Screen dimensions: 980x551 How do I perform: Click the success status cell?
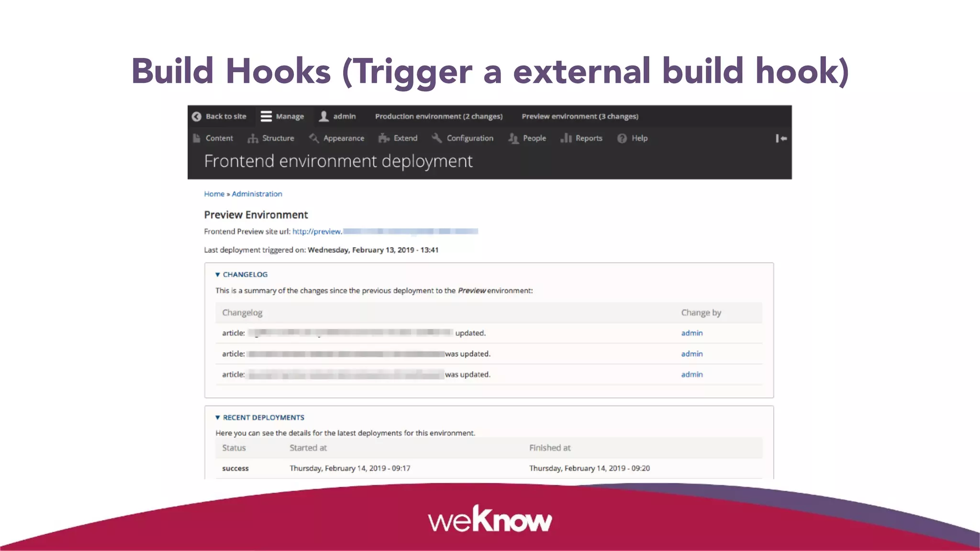[235, 469]
